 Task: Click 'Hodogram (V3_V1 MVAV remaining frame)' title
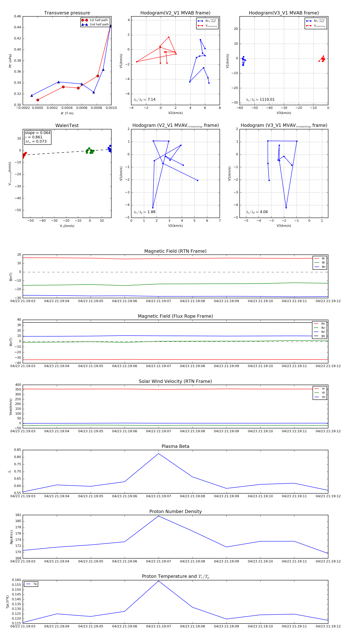[x=284, y=125]
